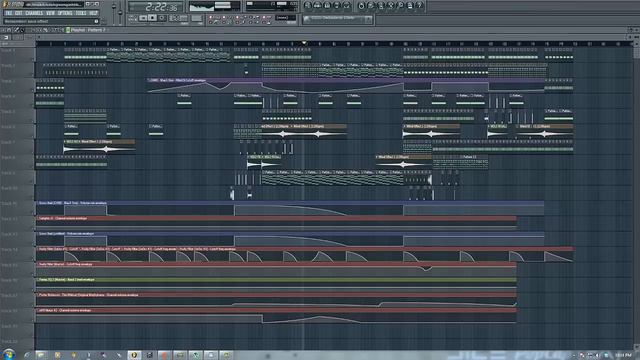Select the red automation clip title on Track 17
The height and width of the screenshot is (360, 640).
88,295
